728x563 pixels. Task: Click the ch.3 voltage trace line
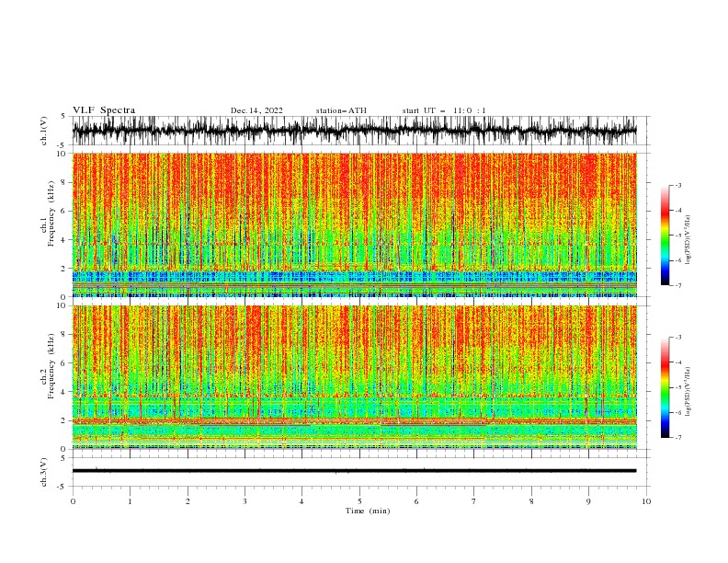pos(354,471)
